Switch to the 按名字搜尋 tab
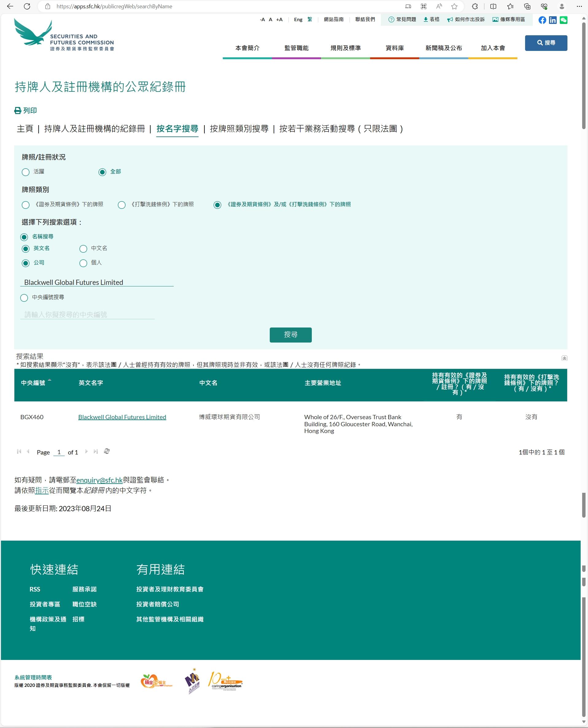This screenshot has height=728, width=588. tap(177, 128)
